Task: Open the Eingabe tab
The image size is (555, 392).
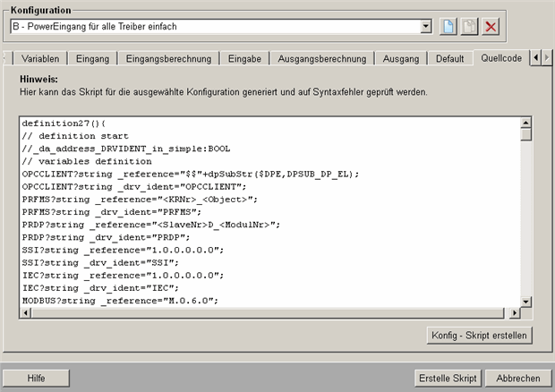Action: [x=244, y=58]
